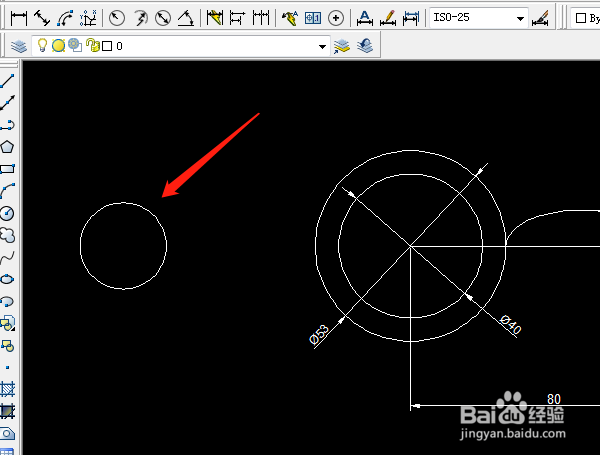Select the Point draw tool
The image size is (600, 455).
(x=8, y=367)
